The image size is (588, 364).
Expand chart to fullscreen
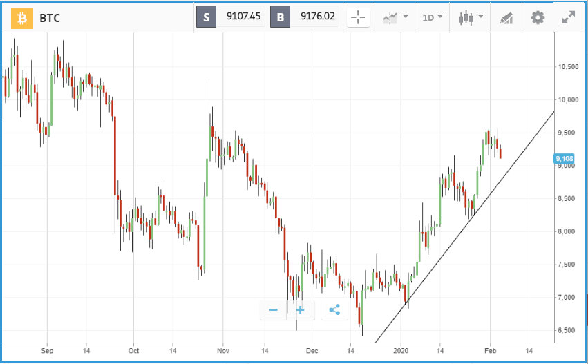pyautogui.click(x=568, y=18)
